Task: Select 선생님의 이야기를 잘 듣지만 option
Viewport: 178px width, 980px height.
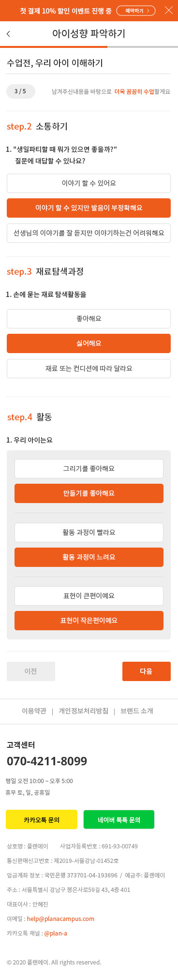Action: (x=89, y=233)
